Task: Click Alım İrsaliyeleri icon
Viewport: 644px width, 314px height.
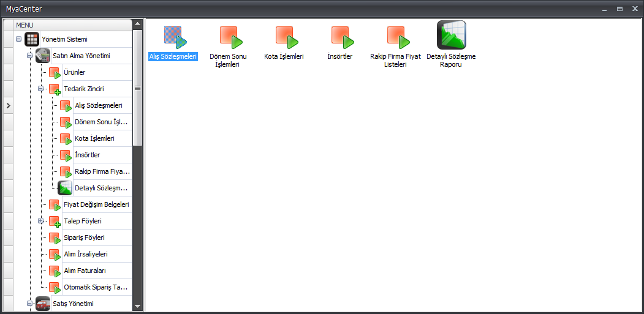Action: click(x=55, y=255)
